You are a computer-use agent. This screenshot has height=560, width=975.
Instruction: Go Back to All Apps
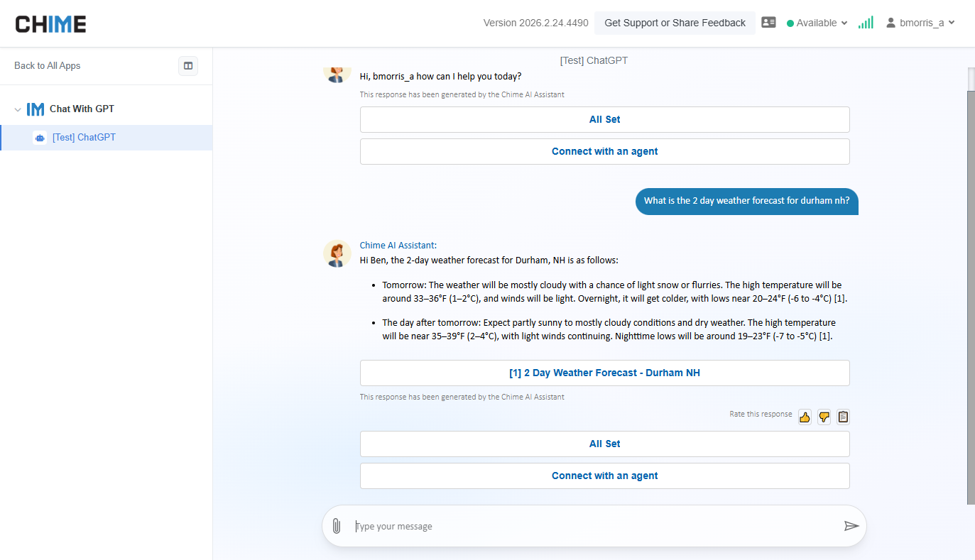[48, 66]
